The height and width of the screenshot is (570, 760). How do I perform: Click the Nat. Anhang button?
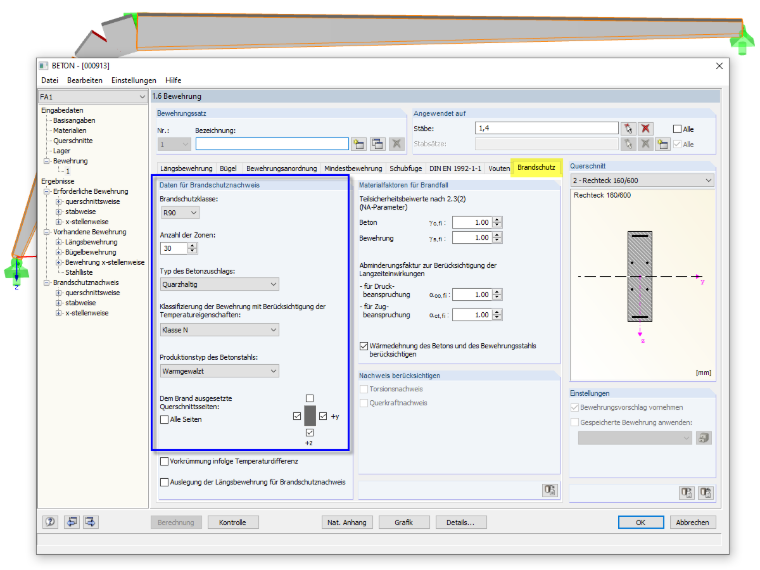pyautogui.click(x=347, y=522)
